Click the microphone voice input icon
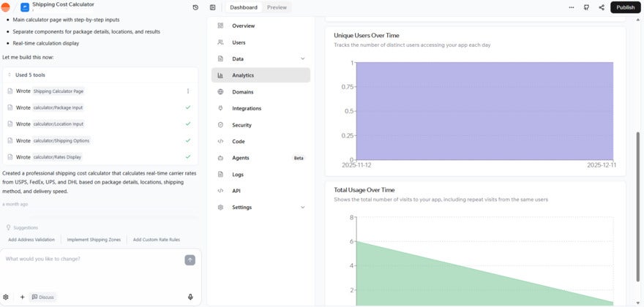The image size is (644, 307). click(x=190, y=297)
